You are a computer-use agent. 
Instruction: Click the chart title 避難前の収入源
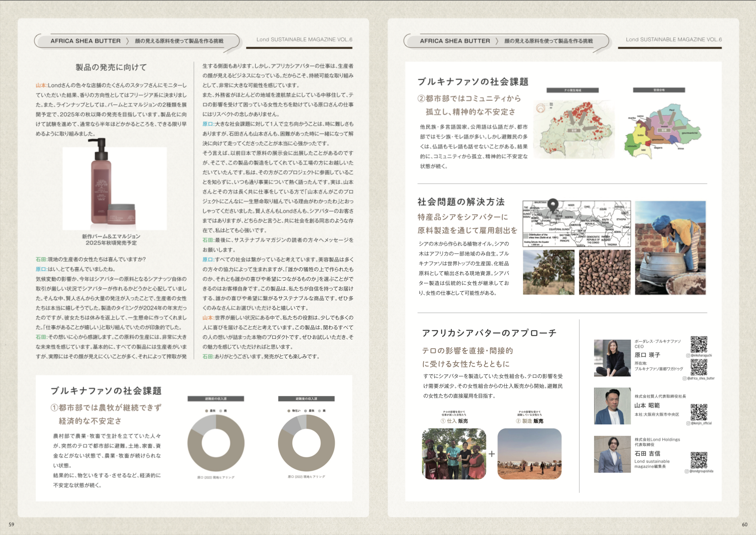(x=216, y=399)
